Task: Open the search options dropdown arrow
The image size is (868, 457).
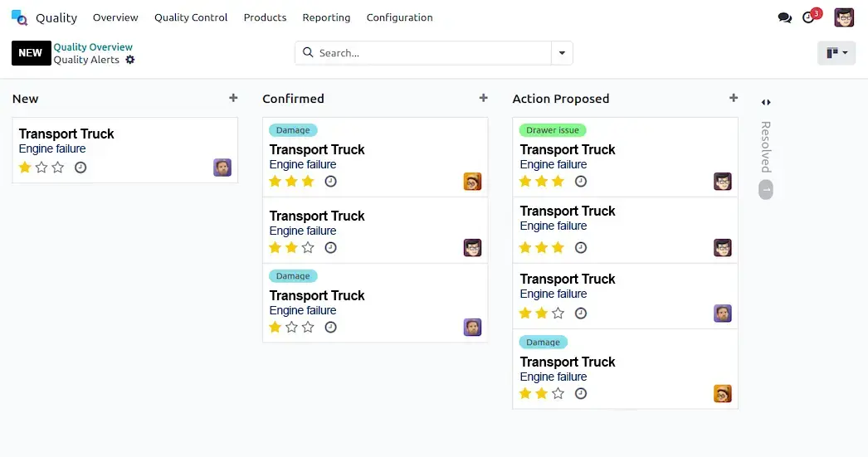Action: (x=562, y=53)
